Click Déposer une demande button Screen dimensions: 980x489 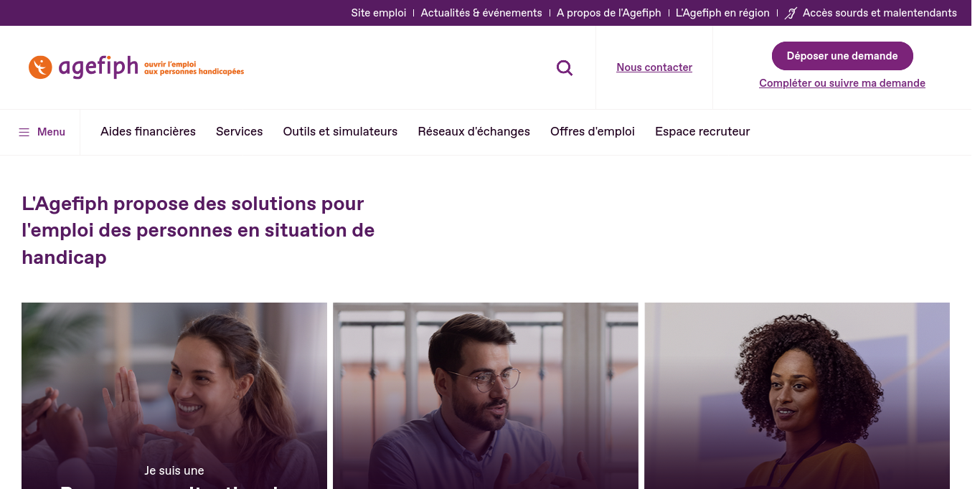tap(842, 56)
